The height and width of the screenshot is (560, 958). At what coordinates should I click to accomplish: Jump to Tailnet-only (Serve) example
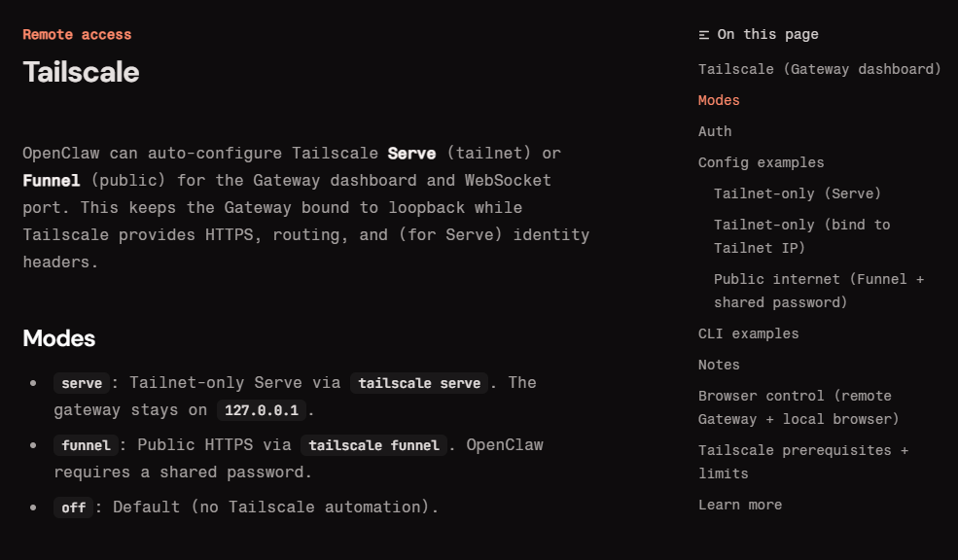pos(798,193)
